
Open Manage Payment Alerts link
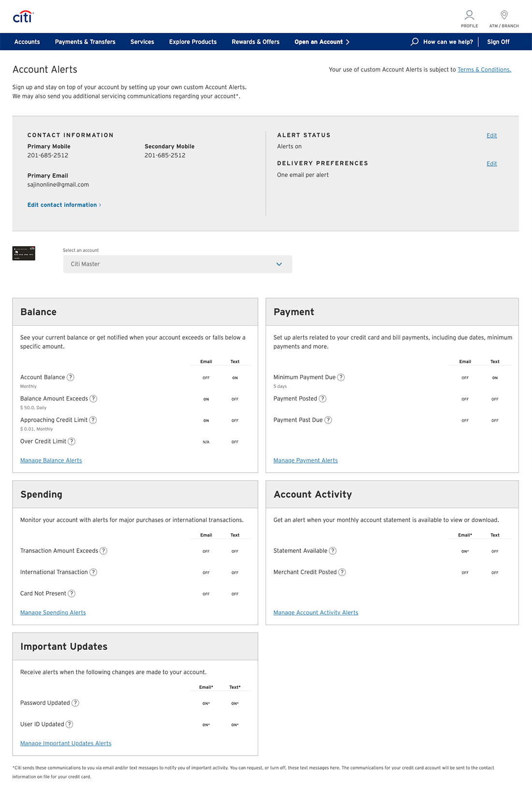[x=306, y=461]
